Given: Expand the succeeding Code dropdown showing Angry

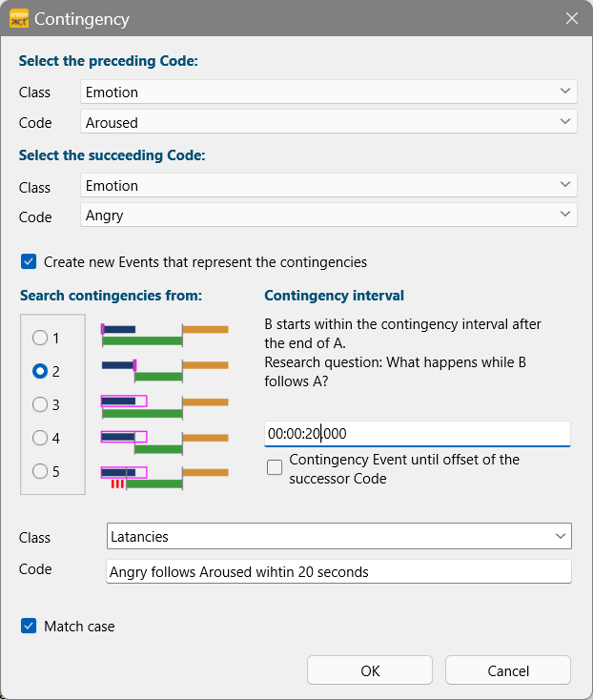Looking at the screenshot, I should point(329,215).
